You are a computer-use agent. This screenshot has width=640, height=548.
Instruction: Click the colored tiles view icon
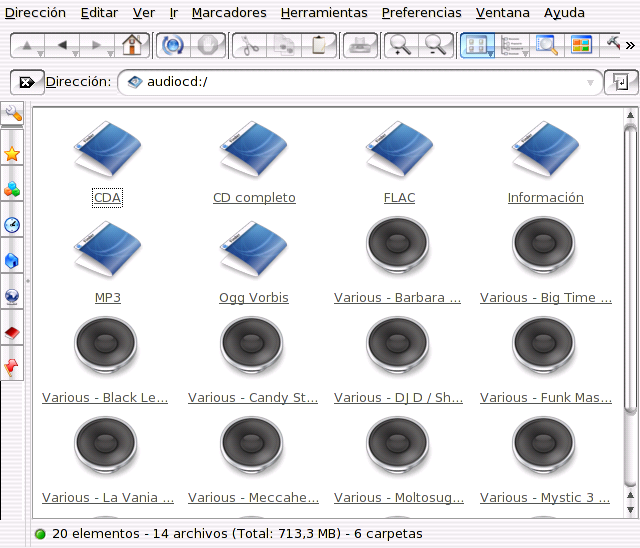click(582, 45)
